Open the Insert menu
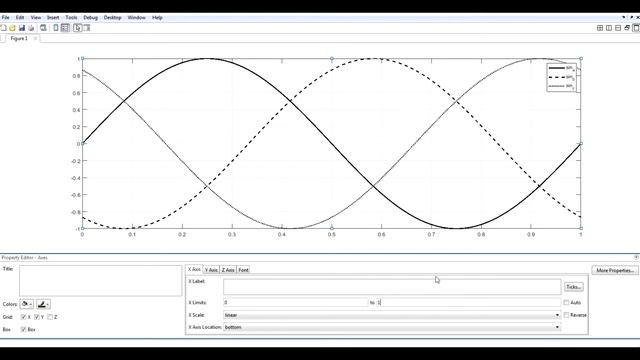 [53, 18]
